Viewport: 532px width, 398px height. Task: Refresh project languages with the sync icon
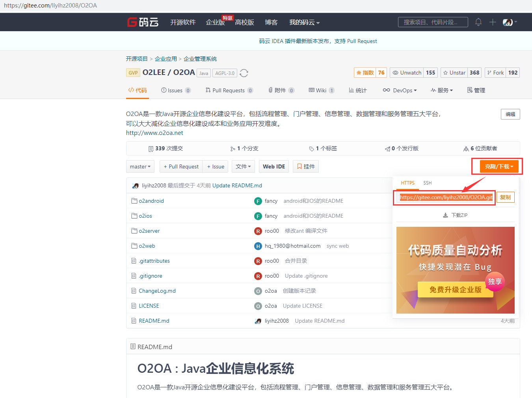coord(244,73)
